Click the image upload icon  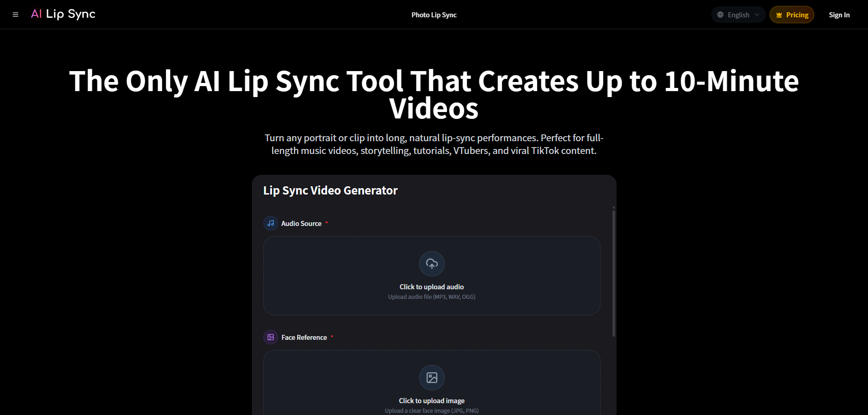432,378
